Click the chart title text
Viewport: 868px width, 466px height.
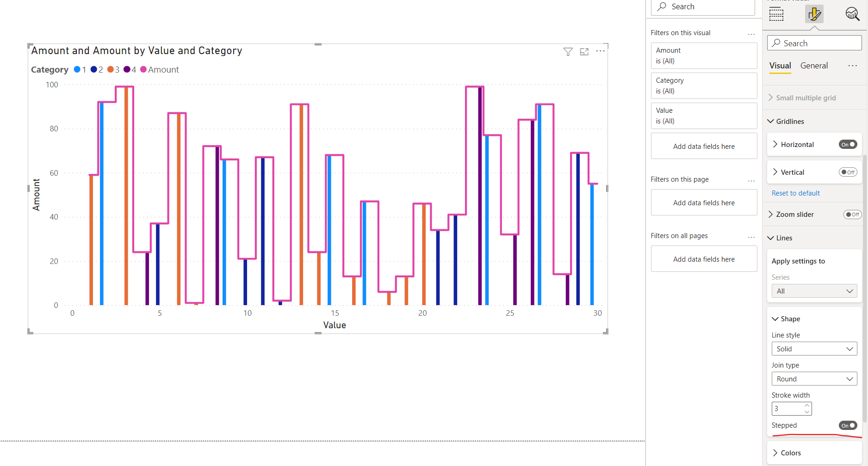pyautogui.click(x=136, y=50)
